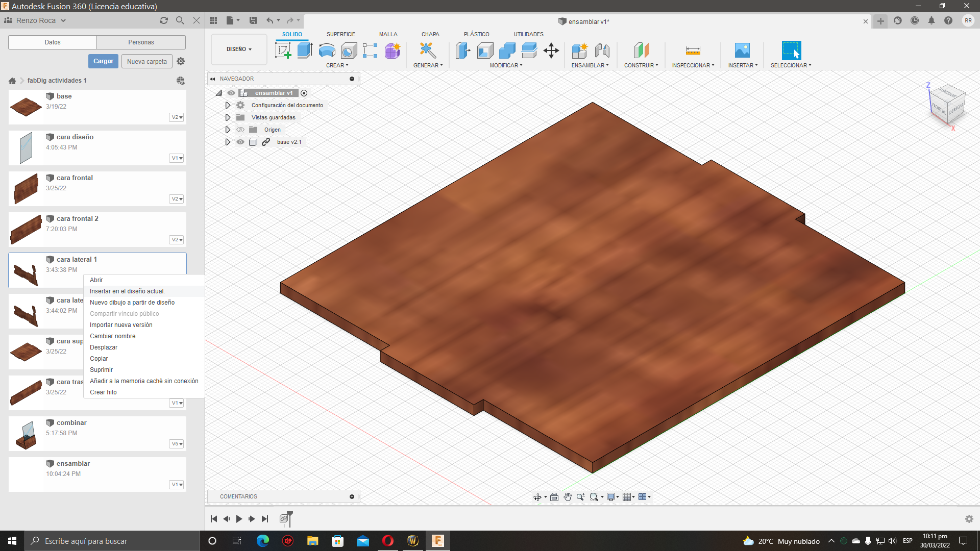Open the cara frontal thumbnail

[x=26, y=188]
